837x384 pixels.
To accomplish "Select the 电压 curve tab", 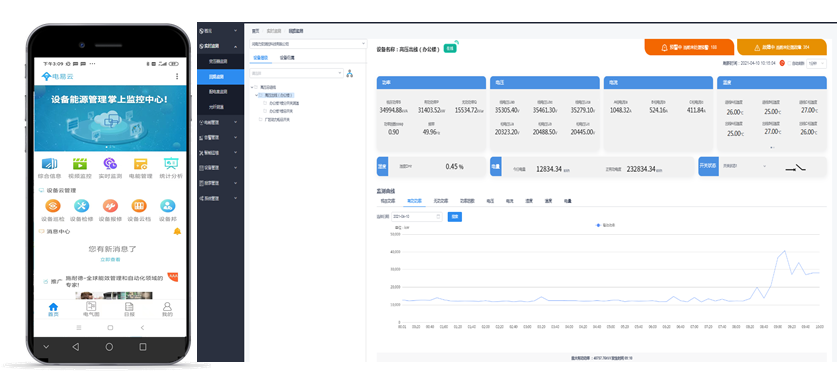I will tap(490, 201).
